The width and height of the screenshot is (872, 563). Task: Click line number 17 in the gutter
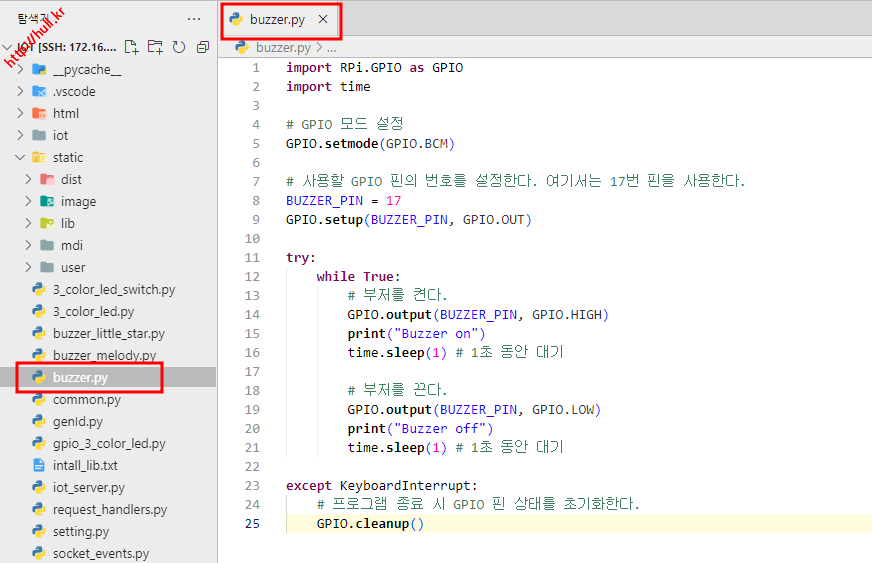click(x=251, y=371)
